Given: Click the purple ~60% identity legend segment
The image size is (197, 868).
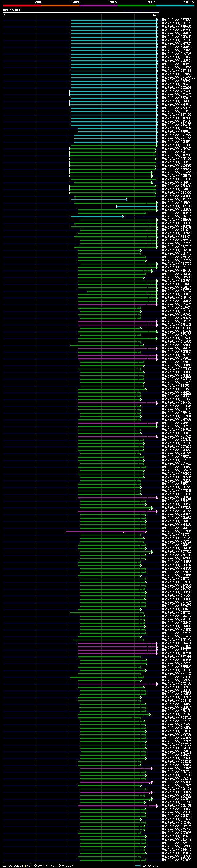Looking at the screenshot, I should coord(98,6).
